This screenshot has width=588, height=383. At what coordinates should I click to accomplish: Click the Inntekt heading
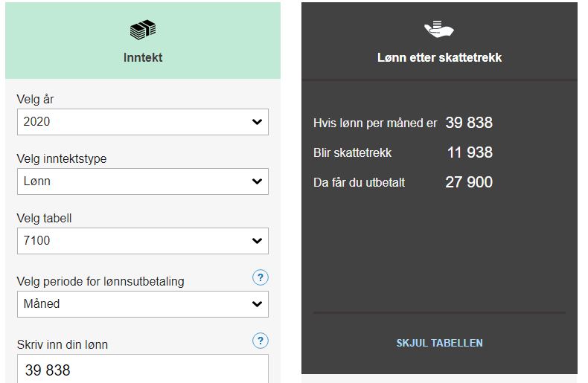coord(143,57)
